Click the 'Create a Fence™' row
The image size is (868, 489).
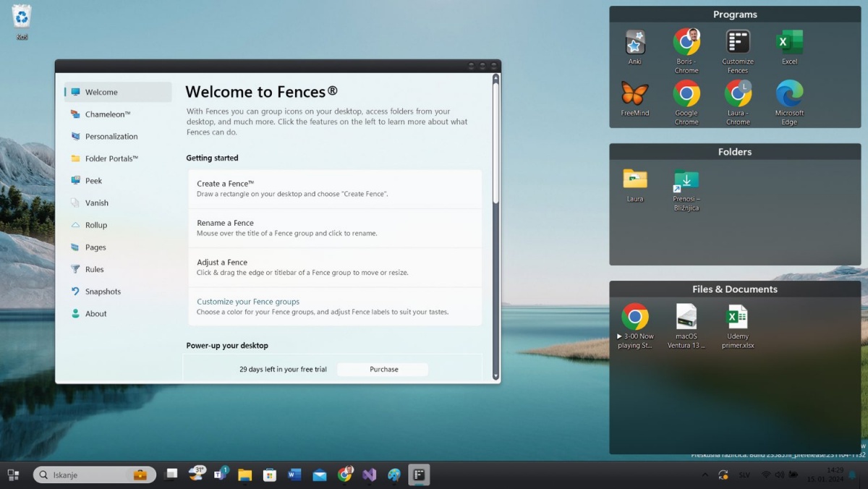pos(335,189)
